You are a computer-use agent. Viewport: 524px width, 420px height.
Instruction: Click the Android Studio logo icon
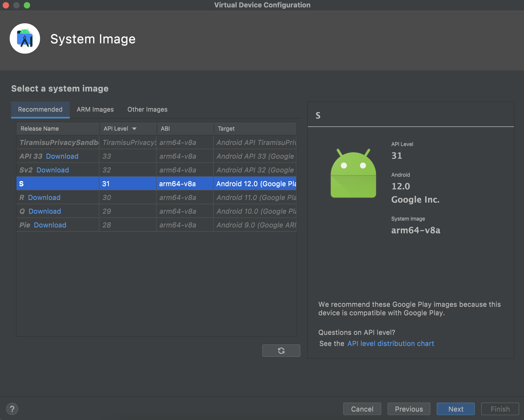point(25,39)
